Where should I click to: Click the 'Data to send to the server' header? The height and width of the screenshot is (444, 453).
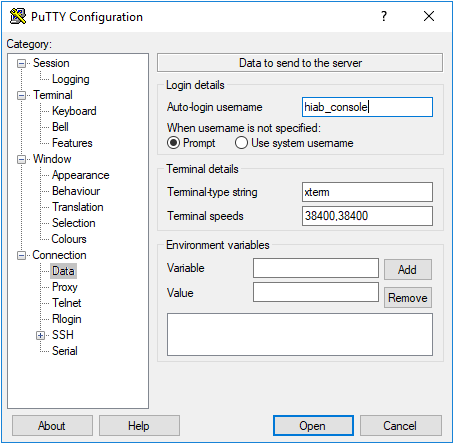[x=300, y=63]
